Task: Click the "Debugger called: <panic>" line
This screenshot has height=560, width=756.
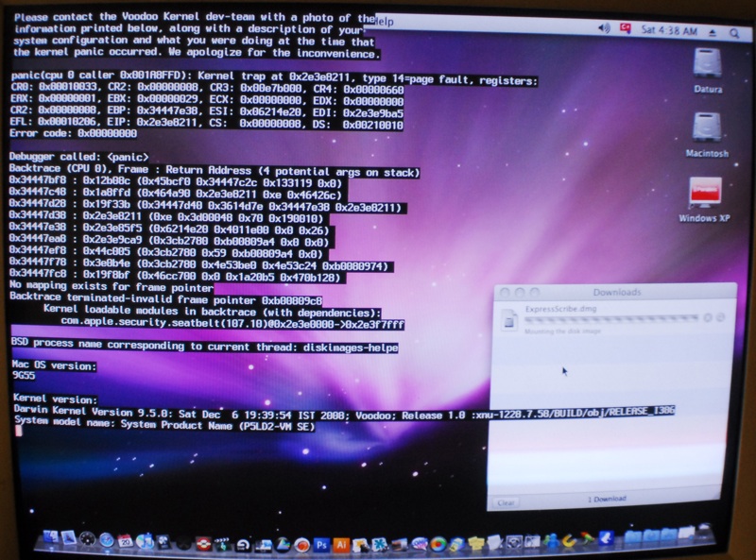Action: (x=79, y=157)
